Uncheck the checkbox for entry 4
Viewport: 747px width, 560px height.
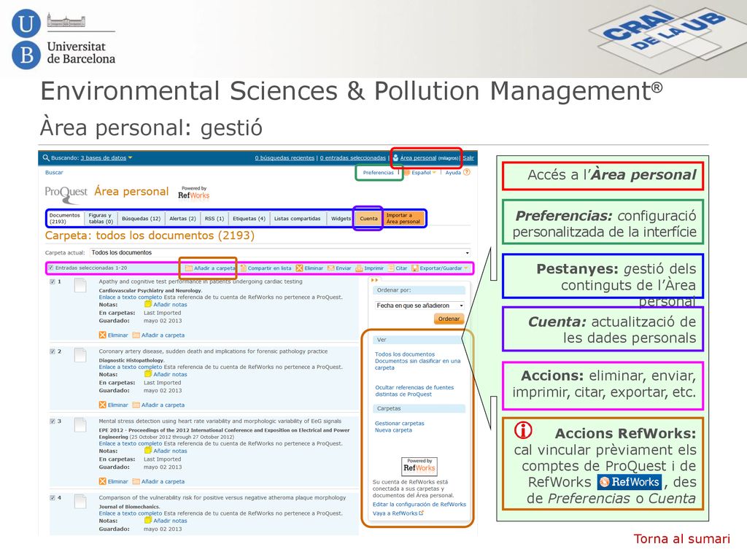[x=53, y=497]
